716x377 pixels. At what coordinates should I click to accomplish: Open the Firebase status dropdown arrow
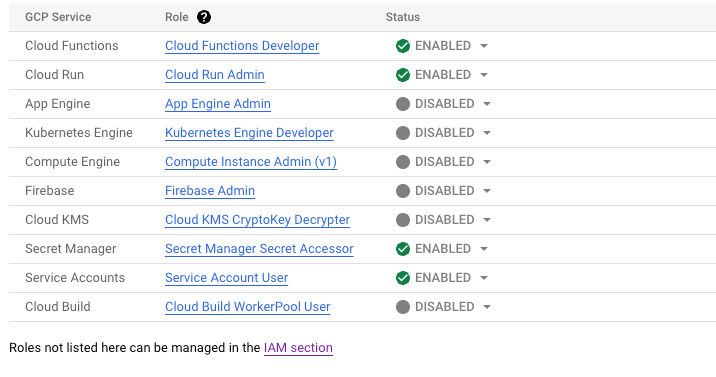[487, 191]
